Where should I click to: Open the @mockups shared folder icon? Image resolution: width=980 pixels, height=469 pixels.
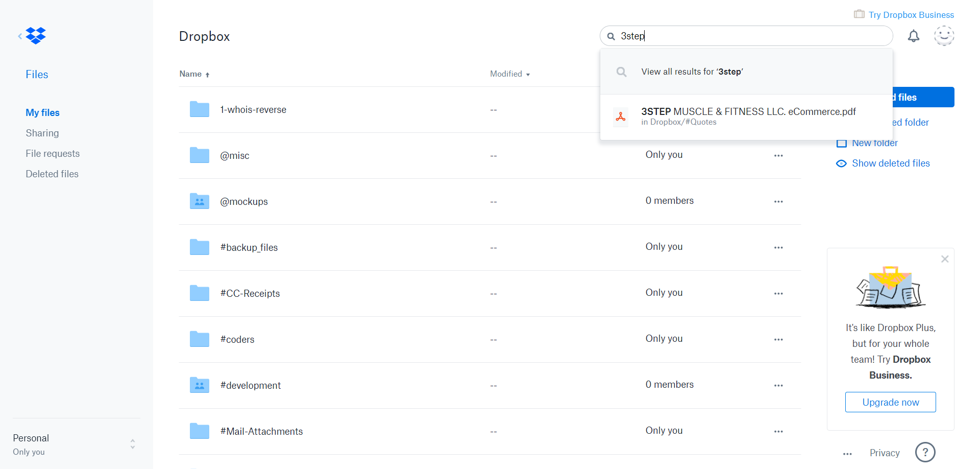pyautogui.click(x=200, y=201)
